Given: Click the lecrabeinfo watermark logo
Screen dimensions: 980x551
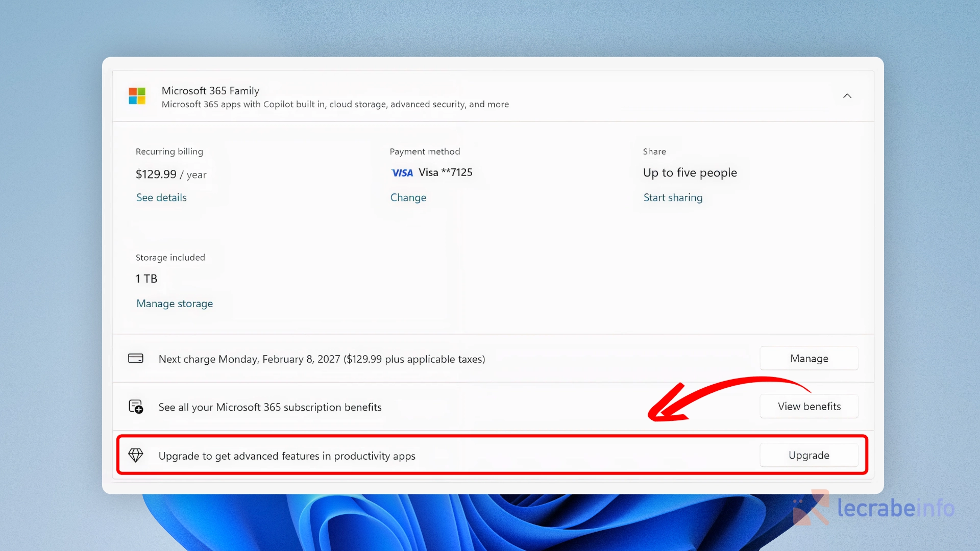Looking at the screenshot, I should [x=873, y=508].
